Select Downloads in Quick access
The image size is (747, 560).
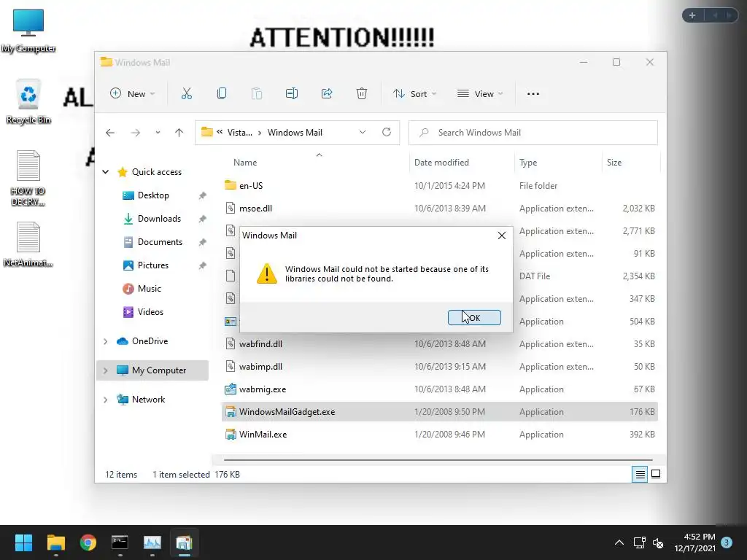click(x=159, y=219)
